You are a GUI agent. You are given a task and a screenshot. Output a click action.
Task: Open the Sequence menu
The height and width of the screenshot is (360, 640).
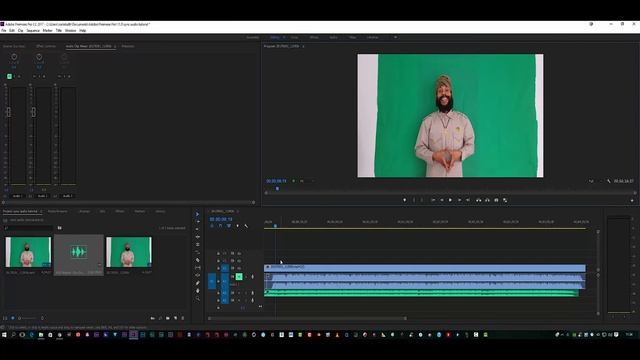(x=33, y=31)
